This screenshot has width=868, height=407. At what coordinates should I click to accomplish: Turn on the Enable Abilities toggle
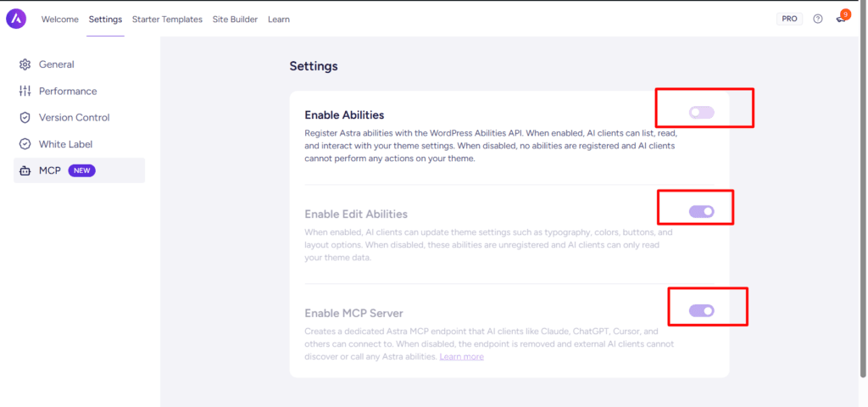point(701,113)
